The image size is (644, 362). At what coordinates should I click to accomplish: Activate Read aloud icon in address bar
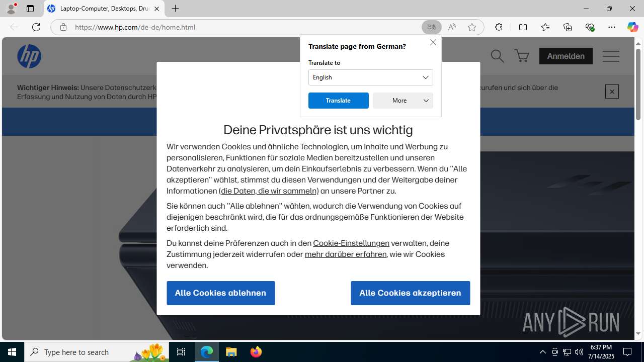click(452, 27)
